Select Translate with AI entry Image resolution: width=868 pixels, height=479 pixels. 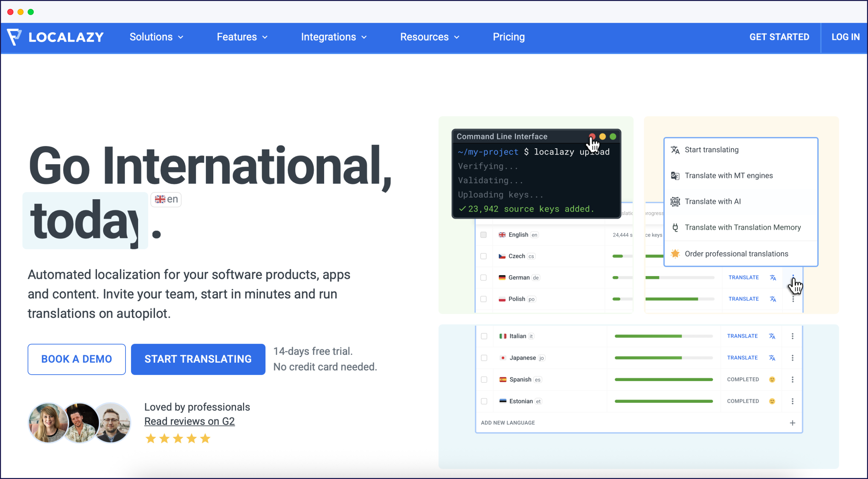[741, 201]
